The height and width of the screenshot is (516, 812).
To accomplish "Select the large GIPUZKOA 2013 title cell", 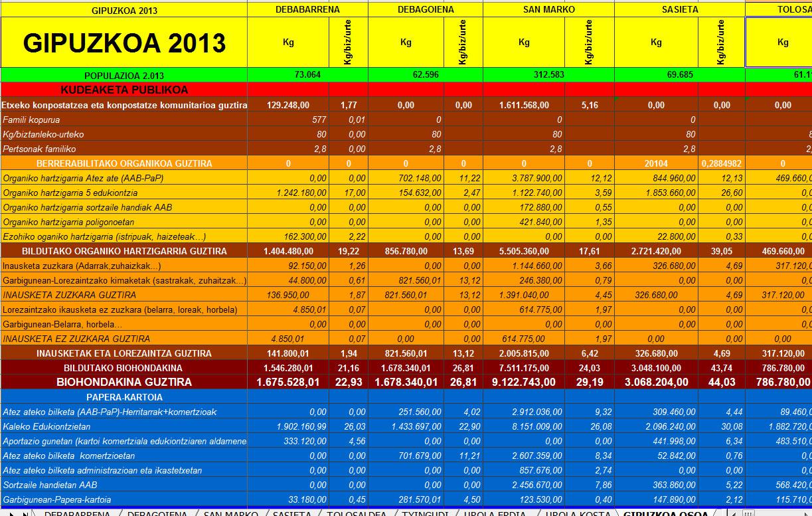I will 124,43.
